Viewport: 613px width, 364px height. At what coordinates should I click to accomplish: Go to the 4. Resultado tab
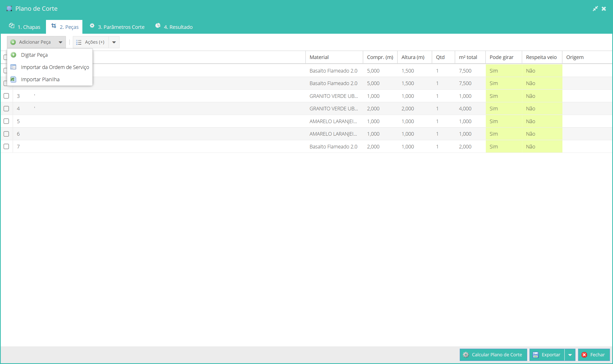[174, 27]
